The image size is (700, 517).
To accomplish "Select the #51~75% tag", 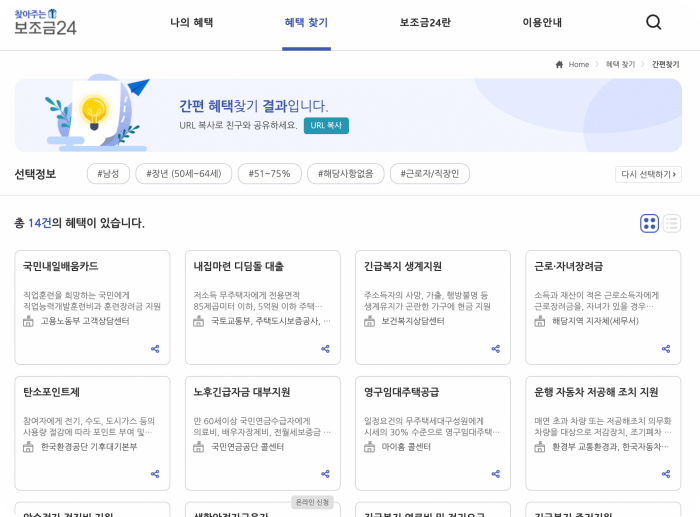I will point(270,174).
